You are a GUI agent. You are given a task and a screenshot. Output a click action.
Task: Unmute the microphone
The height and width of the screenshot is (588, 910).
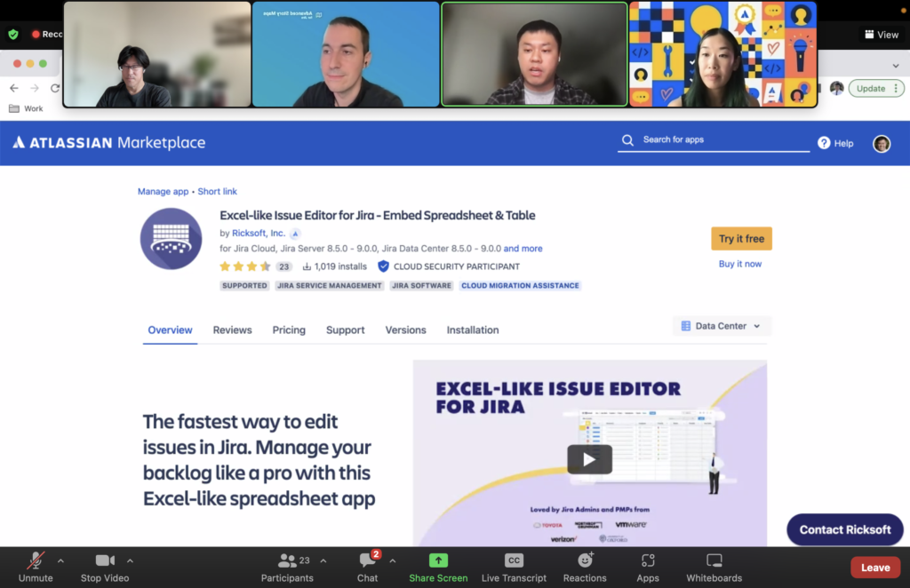tap(36, 560)
